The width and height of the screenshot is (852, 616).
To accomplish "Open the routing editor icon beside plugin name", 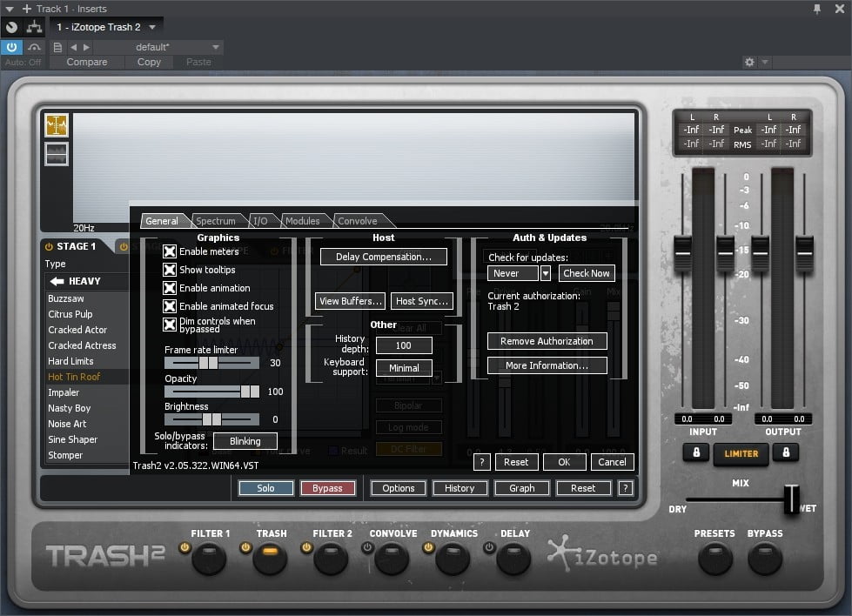I will click(34, 27).
